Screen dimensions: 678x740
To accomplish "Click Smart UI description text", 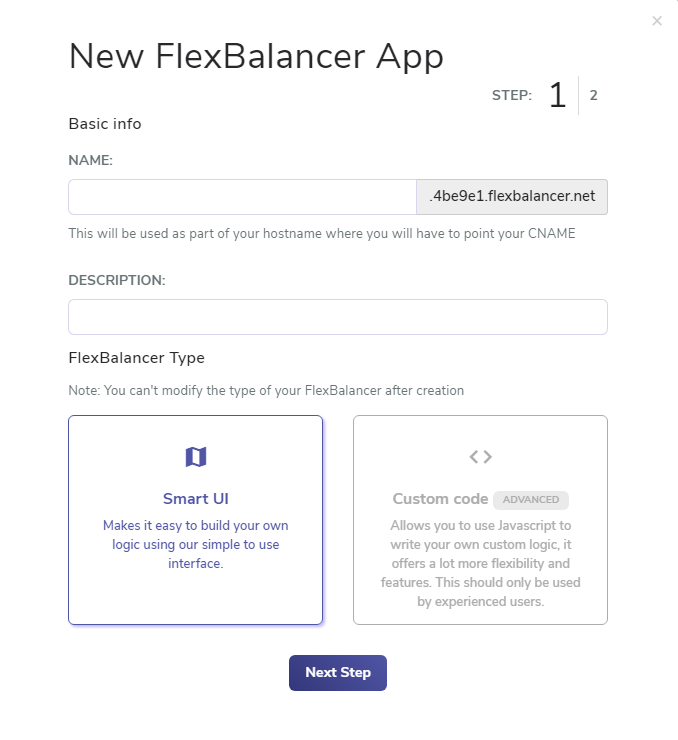I will coord(196,544).
